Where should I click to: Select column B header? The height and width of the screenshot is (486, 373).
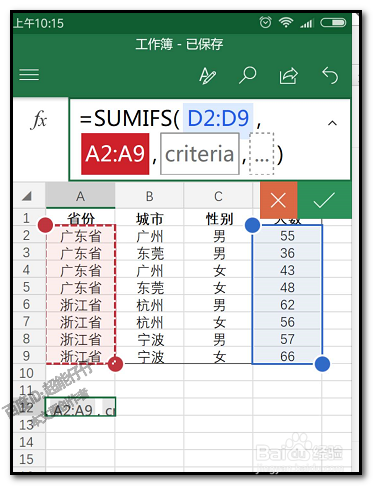coord(149,196)
